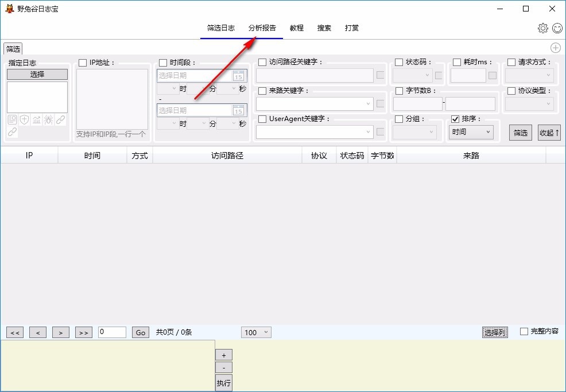Click the small square beside the 耗时ms field
566x392 pixels.
coord(493,75)
